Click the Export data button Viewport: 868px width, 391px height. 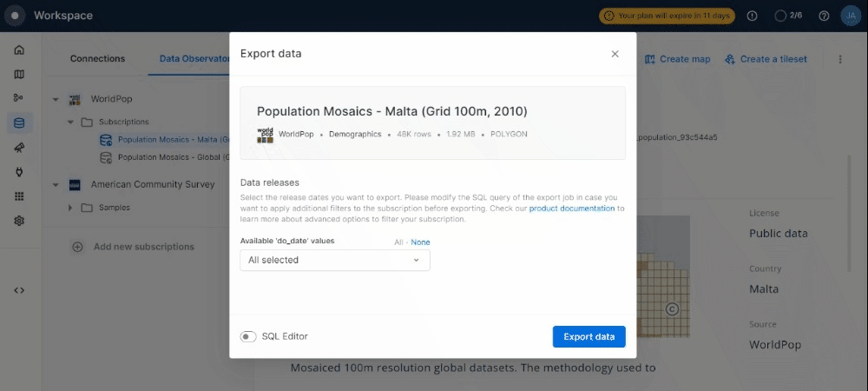pos(589,336)
